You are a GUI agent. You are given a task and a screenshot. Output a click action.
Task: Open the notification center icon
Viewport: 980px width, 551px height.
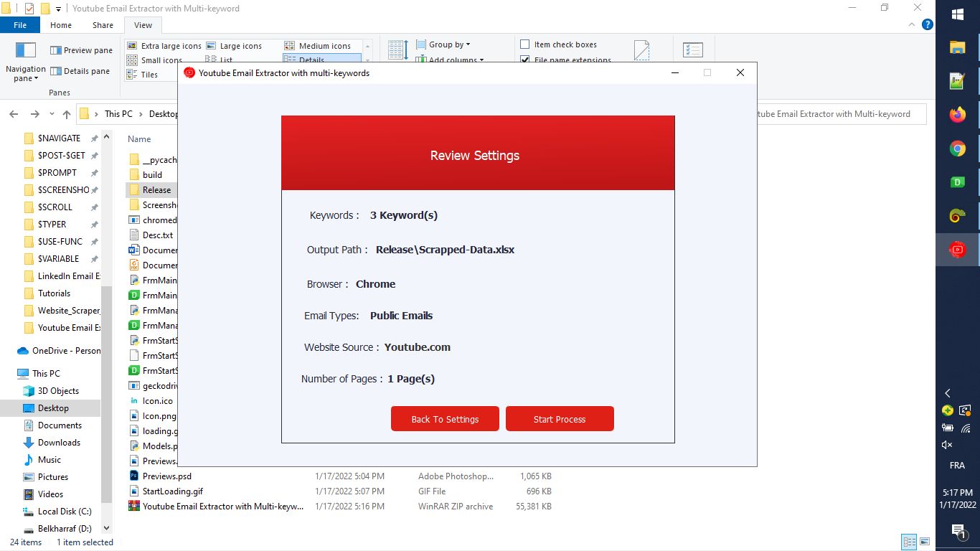point(958,531)
